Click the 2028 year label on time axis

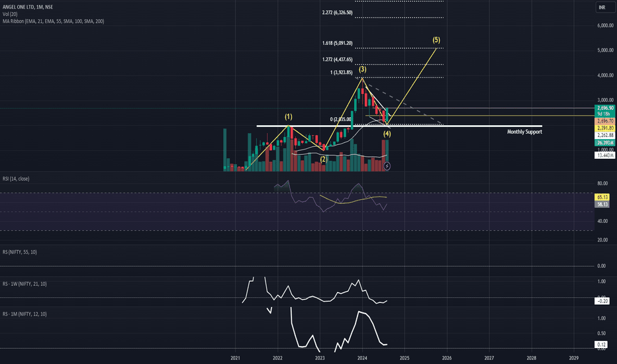coord(532,358)
